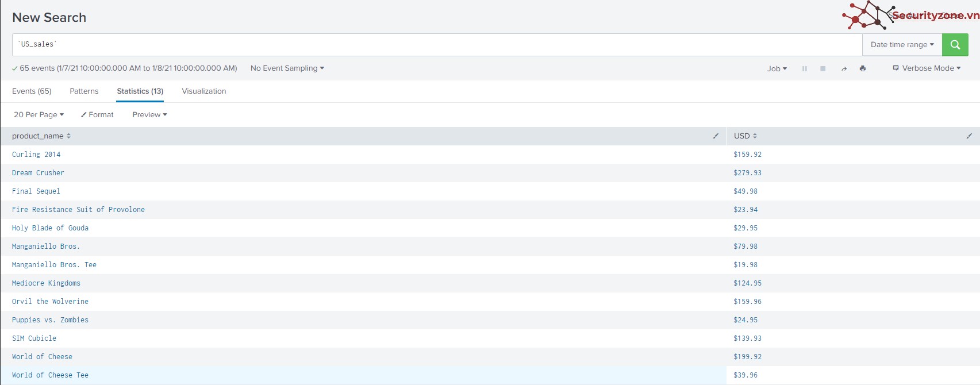Image resolution: width=980 pixels, height=385 pixels.
Task: Edit product_name column with pencil icon
Action: [x=716, y=136]
